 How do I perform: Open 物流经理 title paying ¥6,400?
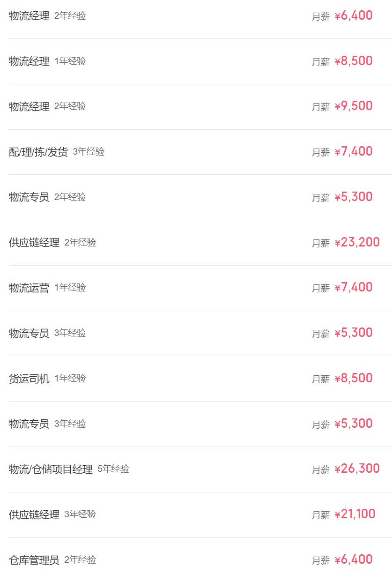29,16
